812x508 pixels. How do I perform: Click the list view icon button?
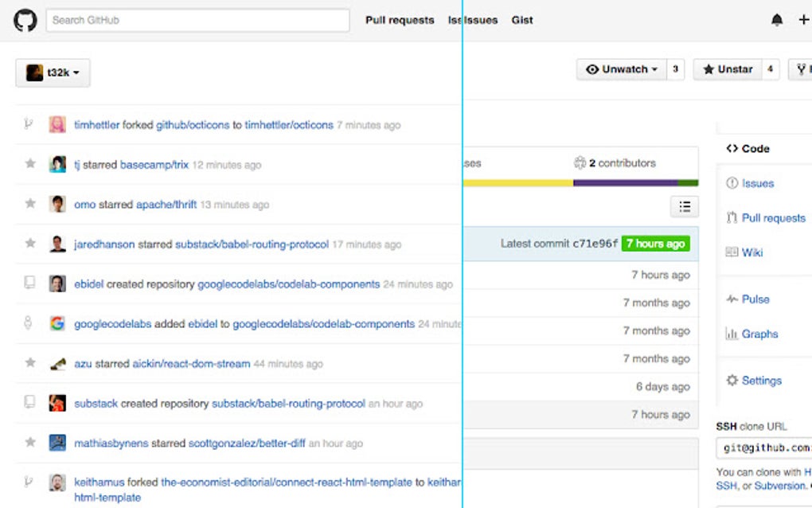[x=684, y=207]
